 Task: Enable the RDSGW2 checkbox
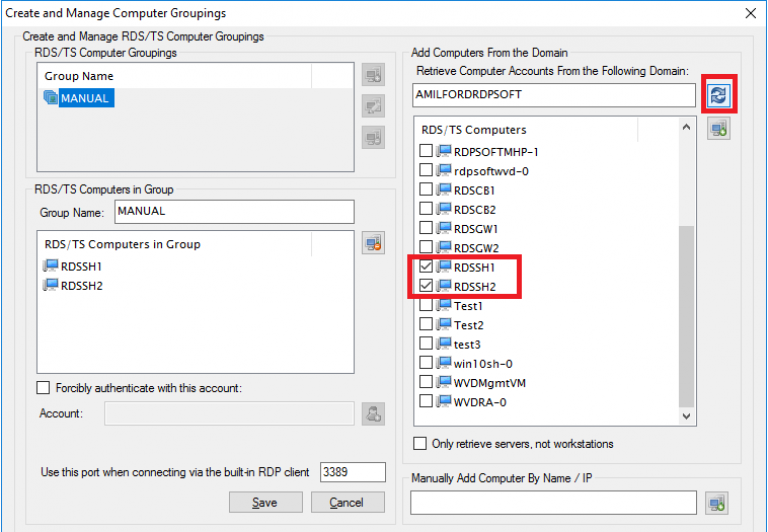[x=426, y=247]
